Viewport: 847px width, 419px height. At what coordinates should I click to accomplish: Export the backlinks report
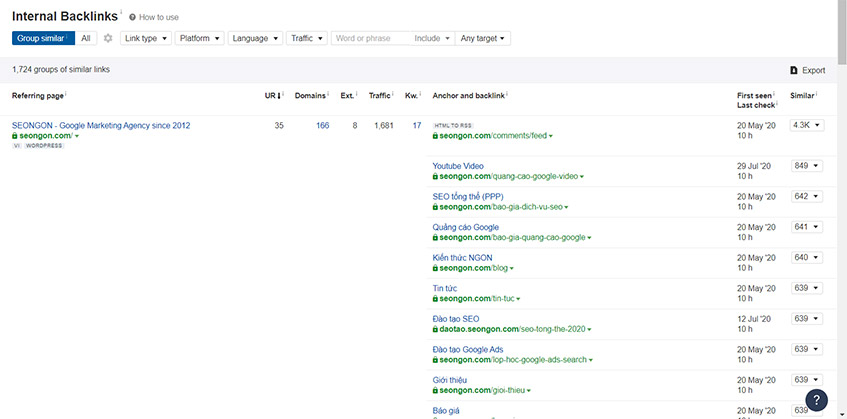(808, 70)
